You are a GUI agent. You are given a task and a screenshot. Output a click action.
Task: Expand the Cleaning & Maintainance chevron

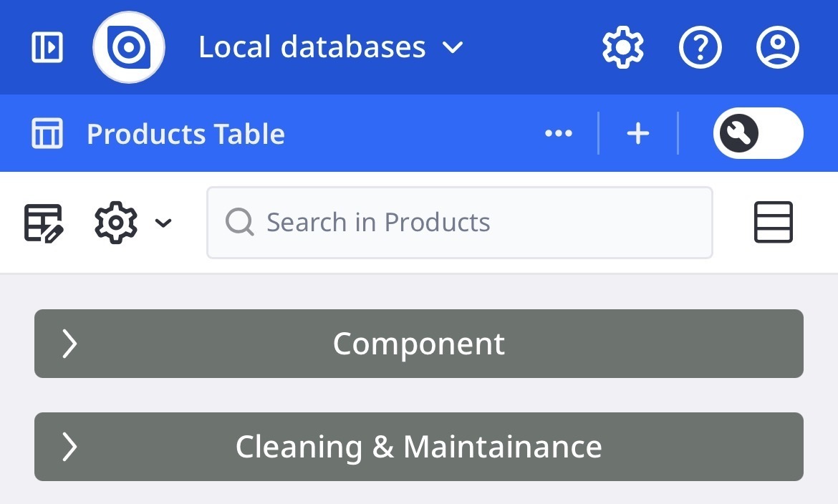[69, 447]
